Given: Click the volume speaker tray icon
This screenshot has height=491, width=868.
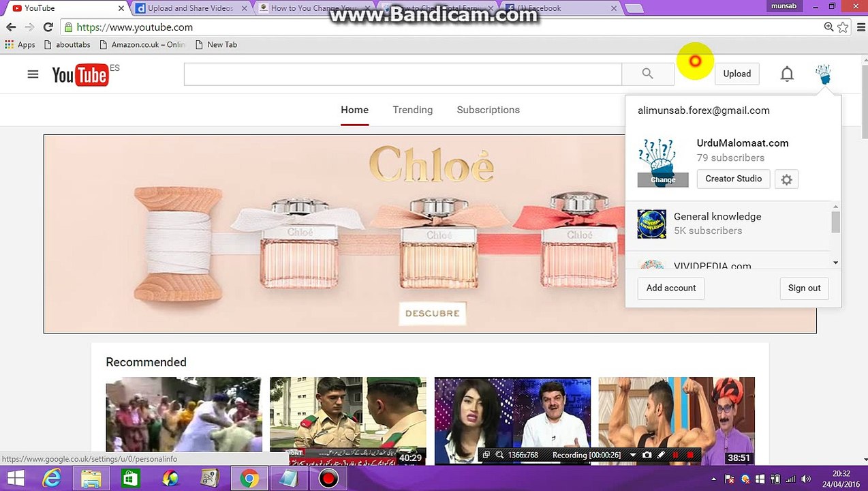Looking at the screenshot, I should 806,479.
